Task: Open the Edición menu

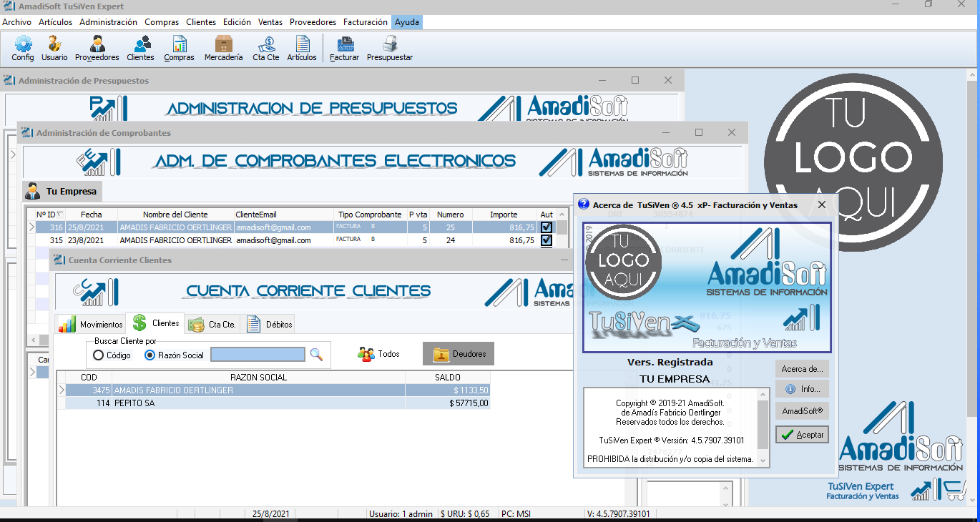Action: point(237,22)
